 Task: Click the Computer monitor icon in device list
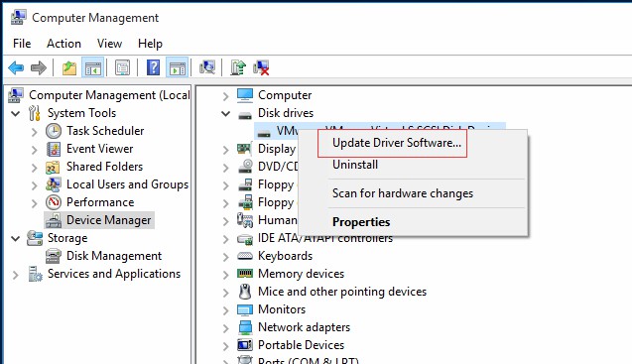click(245, 95)
